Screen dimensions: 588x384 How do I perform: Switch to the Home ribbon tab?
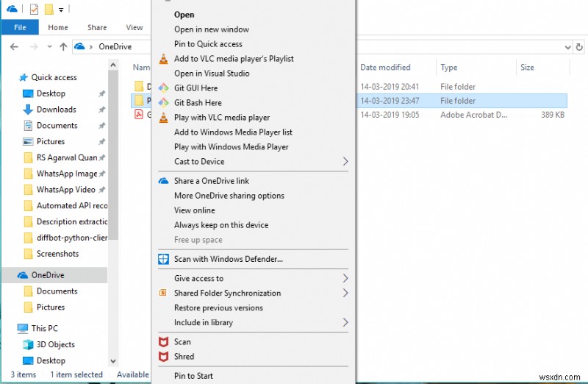[58, 27]
